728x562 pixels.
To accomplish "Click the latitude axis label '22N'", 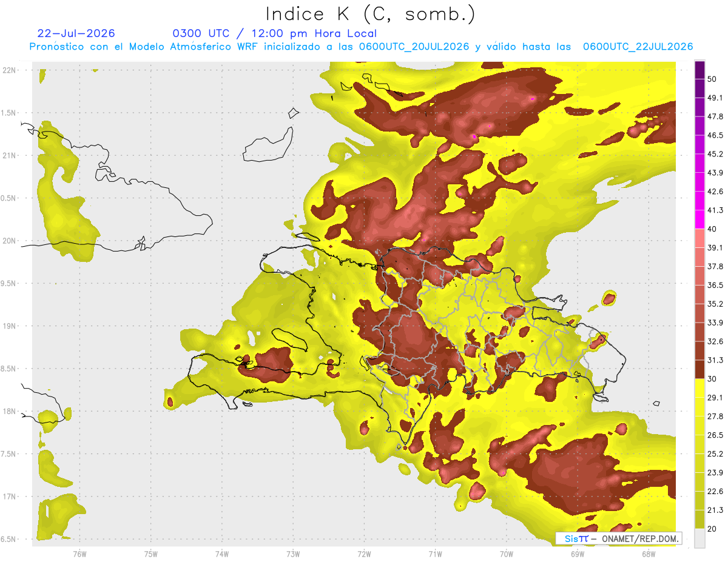I will pyautogui.click(x=9, y=70).
